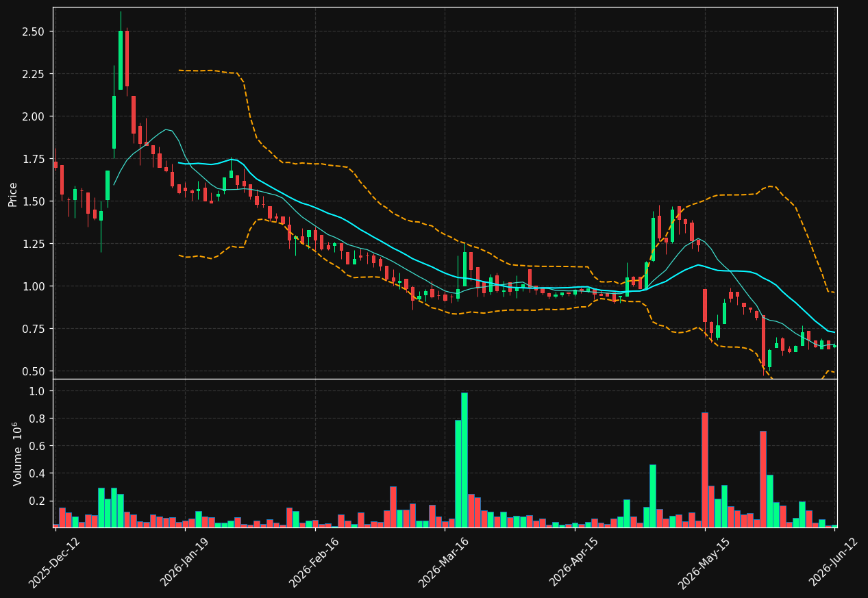Click the Volume 10⁶ axis title
This screenshot has height=598, width=868.
17,453
